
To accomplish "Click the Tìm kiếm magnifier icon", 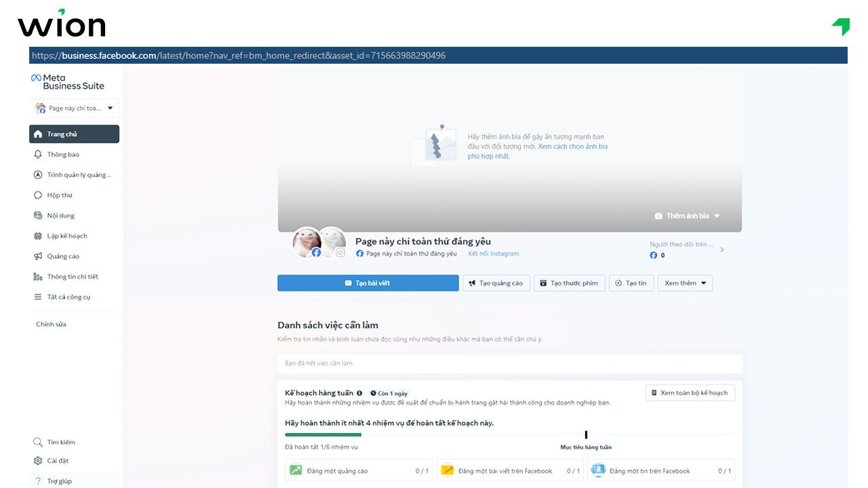I will 38,443.
